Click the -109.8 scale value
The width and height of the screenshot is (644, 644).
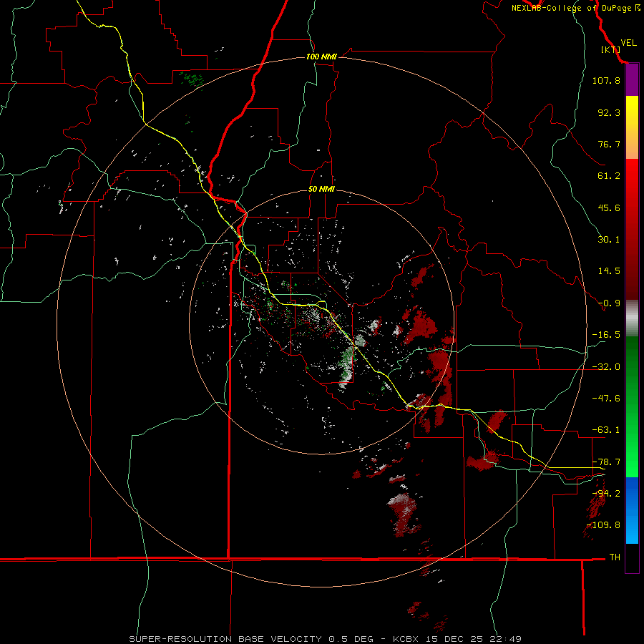(x=604, y=525)
